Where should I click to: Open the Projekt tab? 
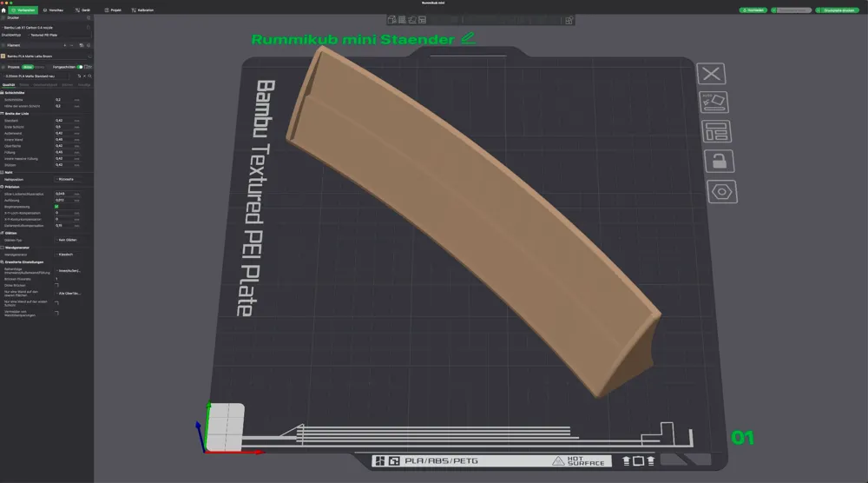(x=113, y=10)
